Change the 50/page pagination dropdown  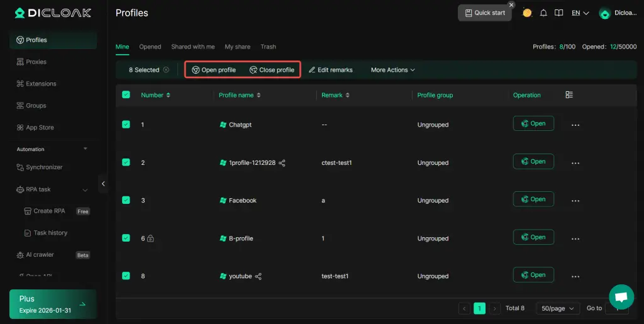(x=557, y=308)
